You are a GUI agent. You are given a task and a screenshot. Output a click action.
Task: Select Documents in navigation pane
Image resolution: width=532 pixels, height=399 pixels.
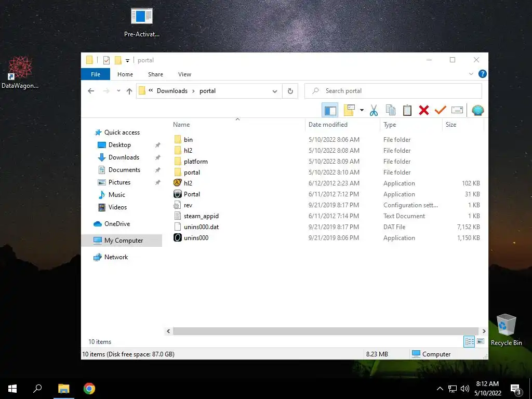coord(124,170)
